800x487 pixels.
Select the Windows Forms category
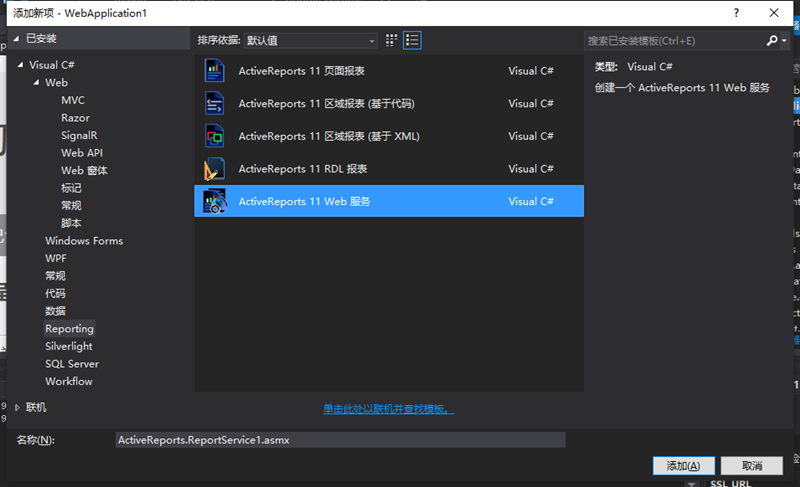(x=85, y=241)
